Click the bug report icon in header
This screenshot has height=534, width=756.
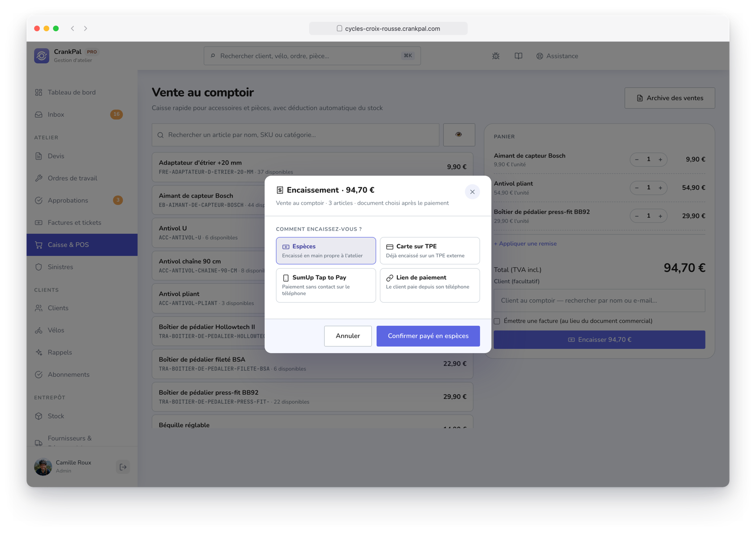496,56
